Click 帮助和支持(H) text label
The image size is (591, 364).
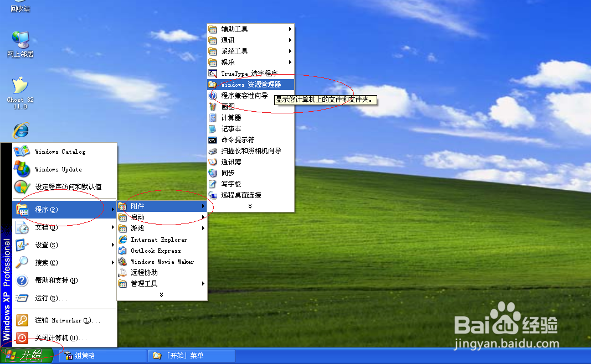pyautogui.click(x=56, y=280)
